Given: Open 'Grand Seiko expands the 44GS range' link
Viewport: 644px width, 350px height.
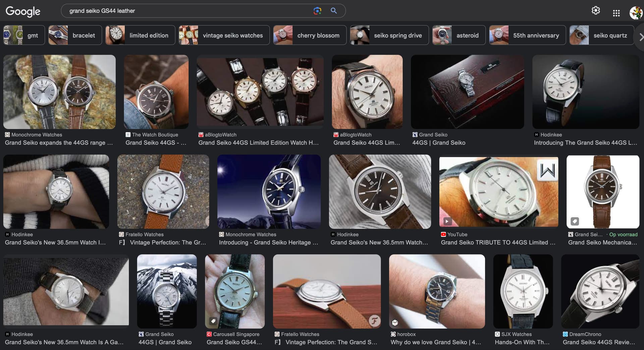Looking at the screenshot, I should [x=59, y=143].
